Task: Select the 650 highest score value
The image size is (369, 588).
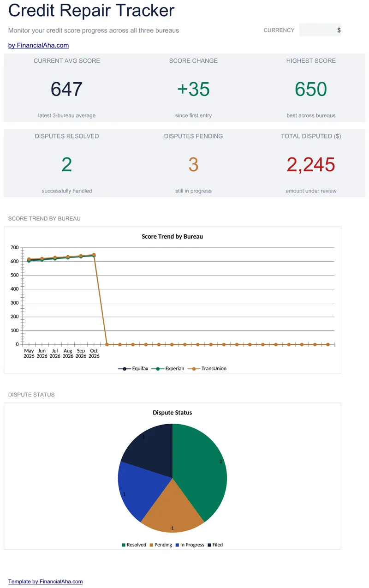Action: (311, 90)
